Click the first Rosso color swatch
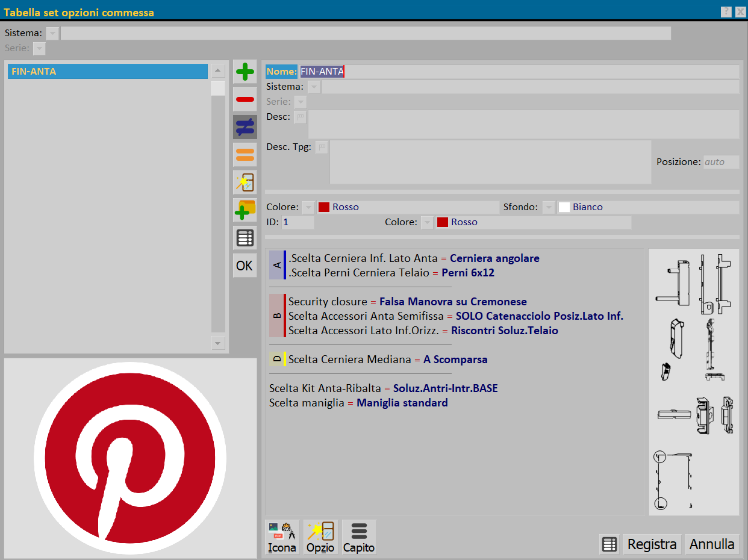Viewport: 748px width, 560px height. [324, 207]
